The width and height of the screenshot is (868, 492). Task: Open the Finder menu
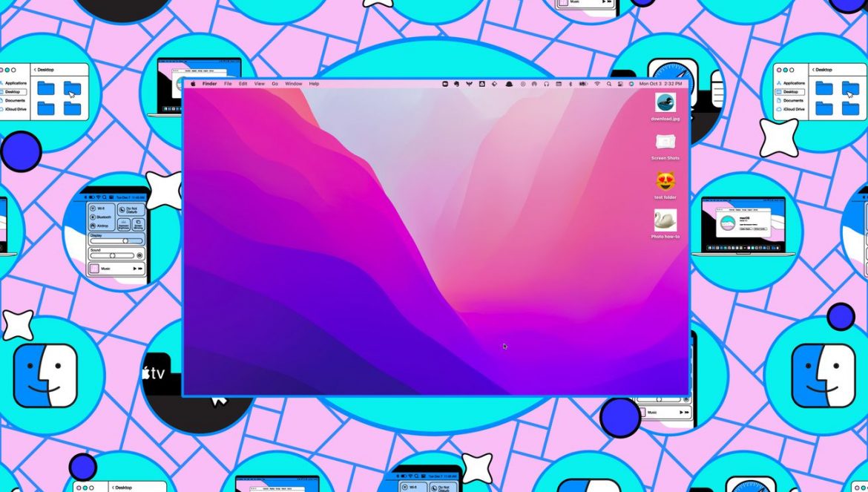209,84
